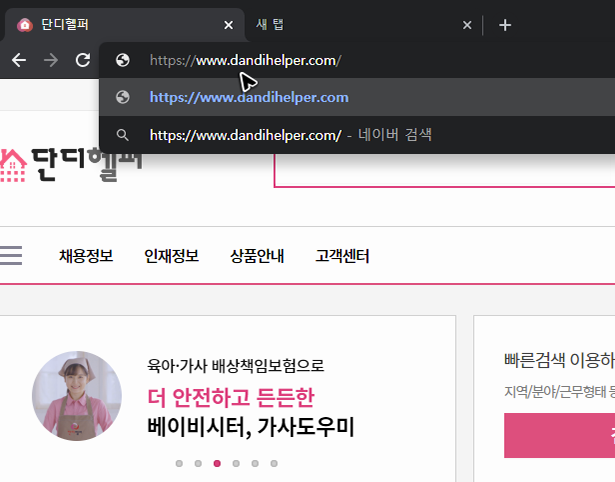Click the helper woman banner photo
The height and width of the screenshot is (482, 615).
click(x=77, y=396)
